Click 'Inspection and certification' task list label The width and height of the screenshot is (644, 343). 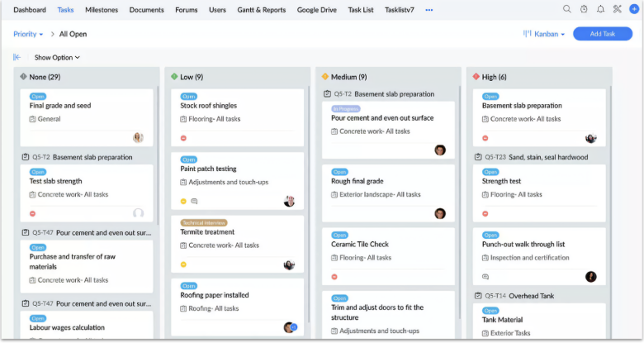[x=530, y=257]
